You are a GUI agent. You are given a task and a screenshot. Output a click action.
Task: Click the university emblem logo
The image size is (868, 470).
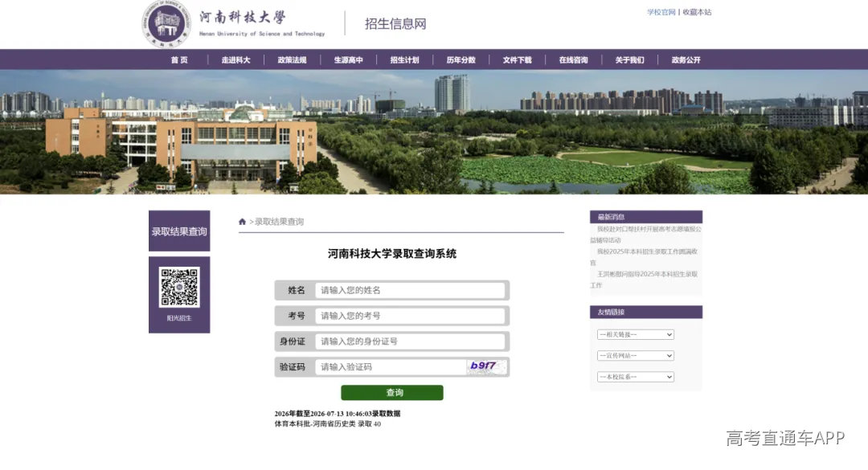pos(166,24)
